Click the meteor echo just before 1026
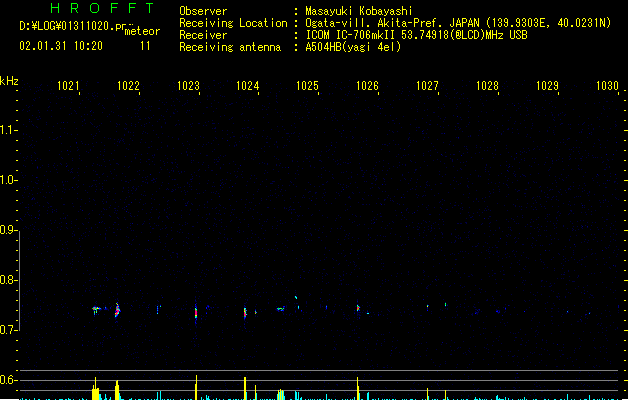Screen dimensions: 629x400 358,308
